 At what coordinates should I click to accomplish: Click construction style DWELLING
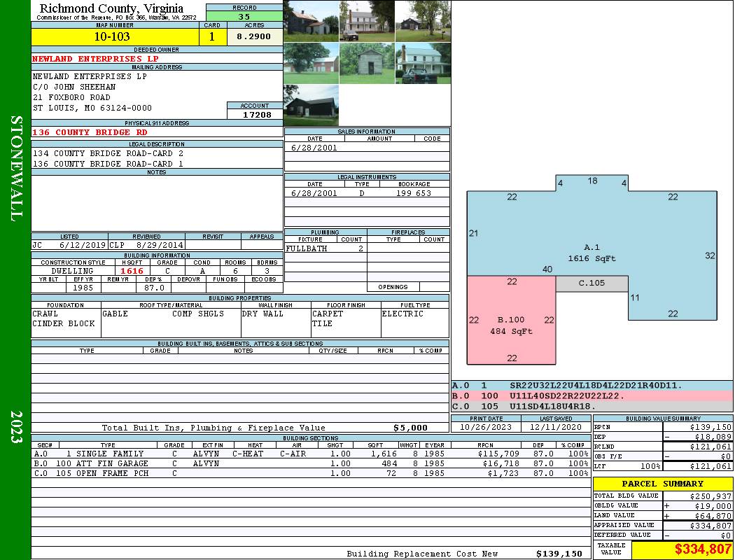(73, 271)
